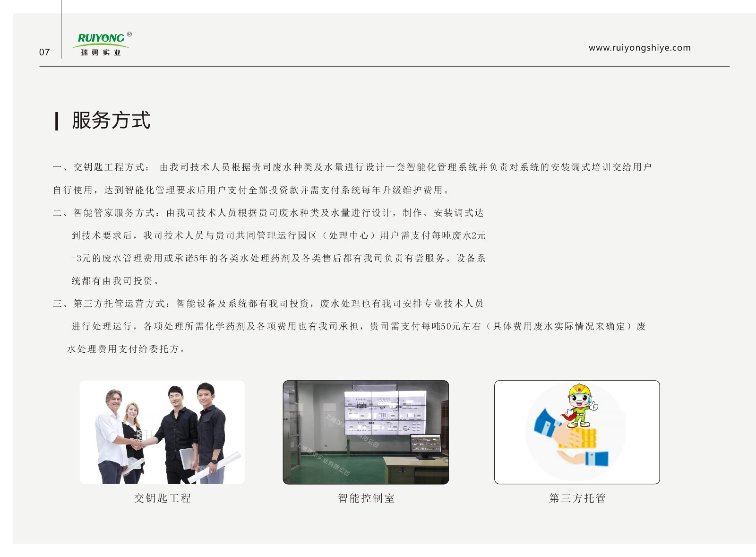Click the page number 07

pos(44,52)
